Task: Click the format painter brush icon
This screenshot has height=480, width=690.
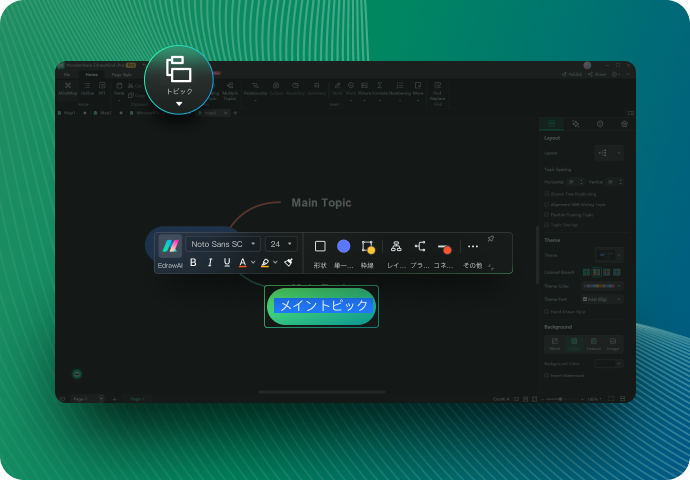Action: (x=288, y=263)
